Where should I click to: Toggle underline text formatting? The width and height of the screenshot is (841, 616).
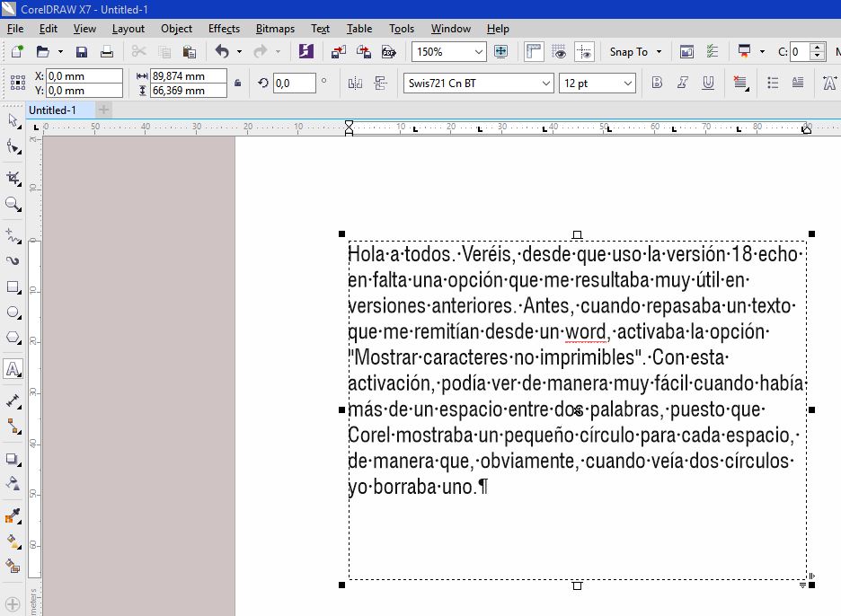point(708,84)
